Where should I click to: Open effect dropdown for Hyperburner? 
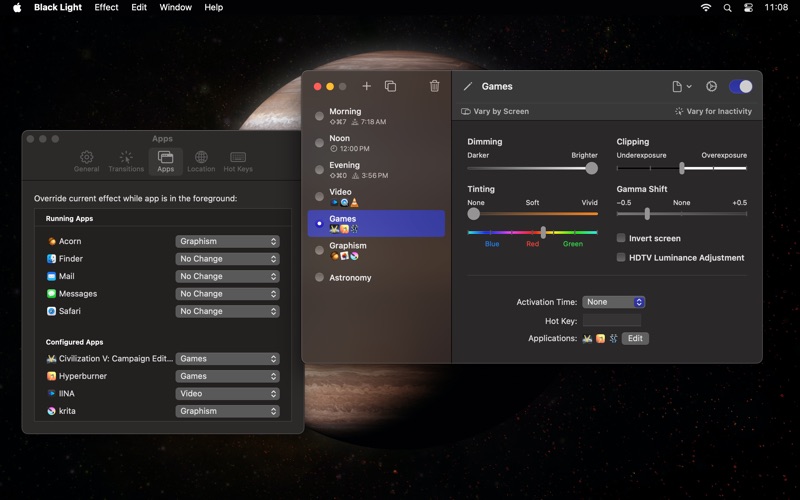tap(228, 376)
